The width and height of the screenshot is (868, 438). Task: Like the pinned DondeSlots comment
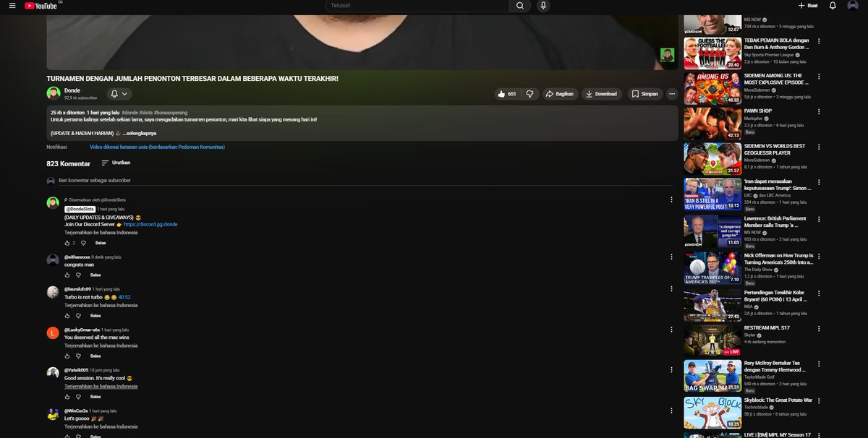click(x=67, y=242)
